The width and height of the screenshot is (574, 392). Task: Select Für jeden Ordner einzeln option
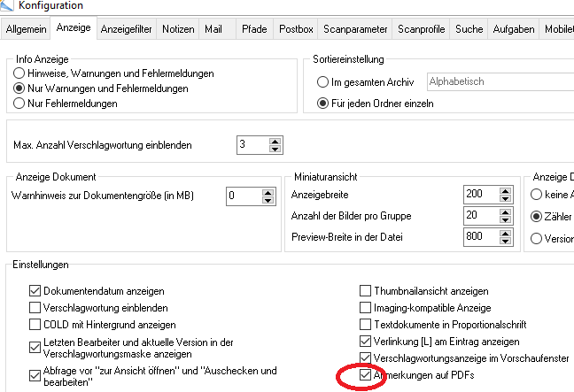323,104
